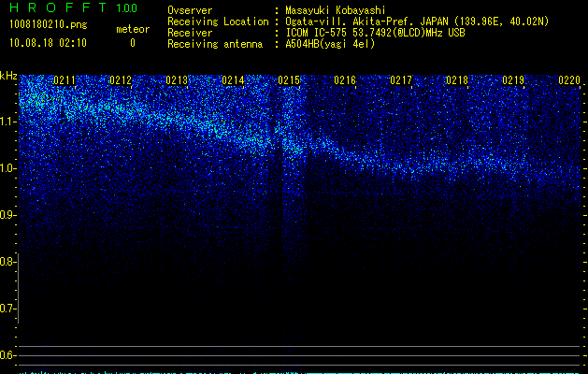Click the 1.0 kHz axis label

click(7, 168)
